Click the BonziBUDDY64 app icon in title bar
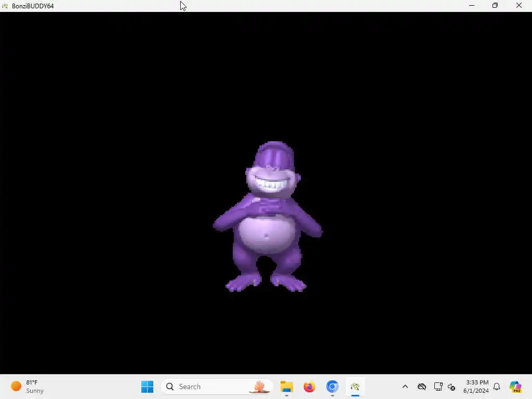Screen dimensions: 532x399 (x=5, y=6)
